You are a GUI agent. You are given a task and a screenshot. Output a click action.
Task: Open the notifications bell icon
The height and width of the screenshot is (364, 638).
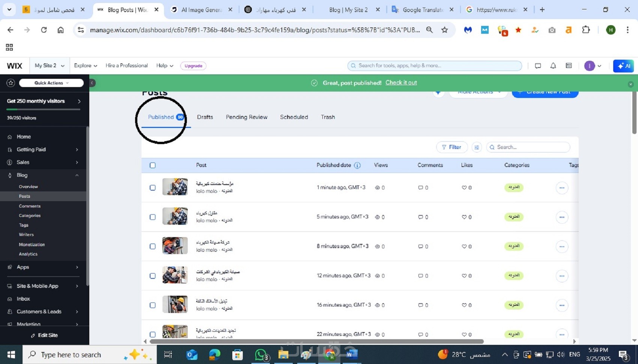click(553, 66)
